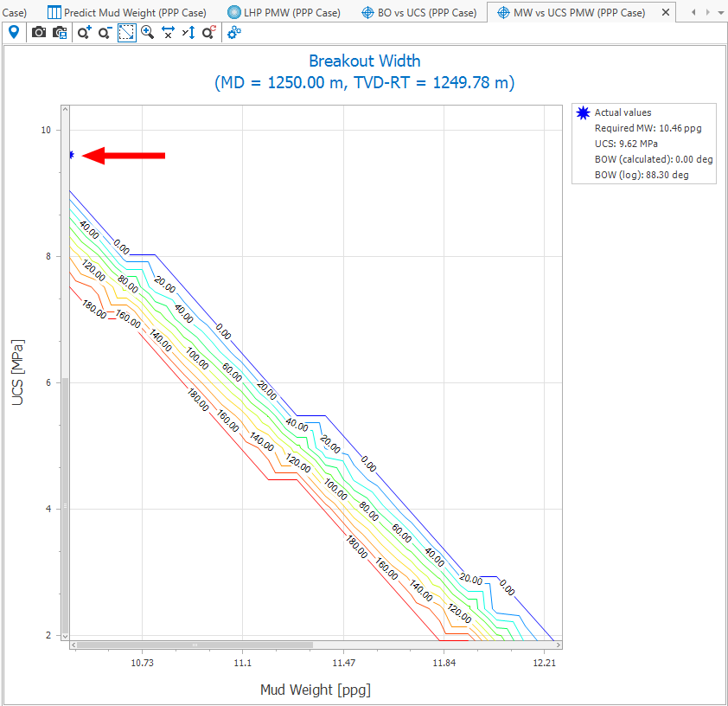Screen dimensions: 728x706
Task: Close the MW vs UCS PMW tab
Action: (664, 13)
